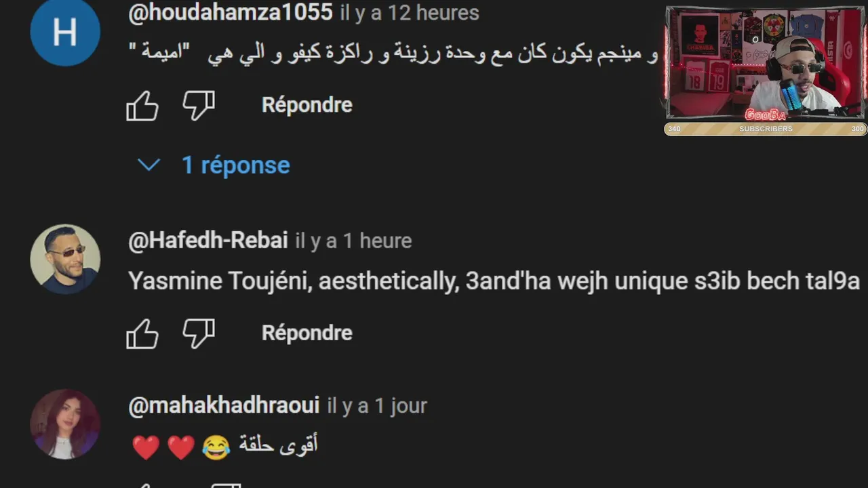Viewport: 868px width, 488px height.
Task: Click the streamer webcam overlay
Action: [766, 64]
